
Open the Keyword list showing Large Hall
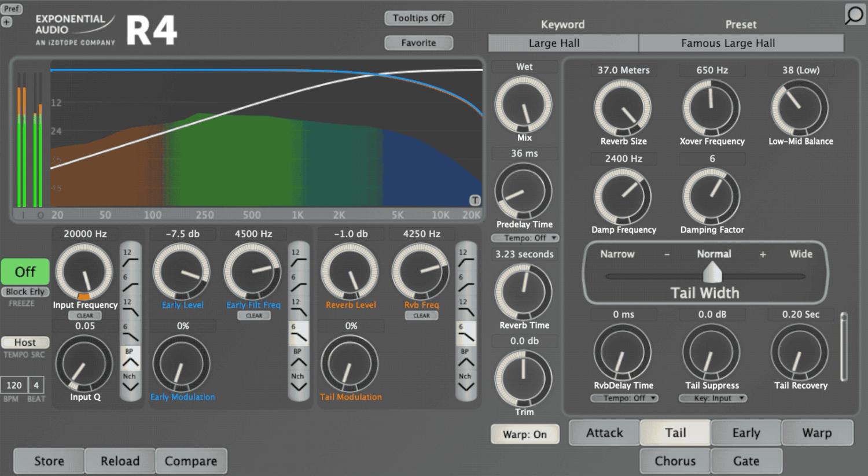563,43
